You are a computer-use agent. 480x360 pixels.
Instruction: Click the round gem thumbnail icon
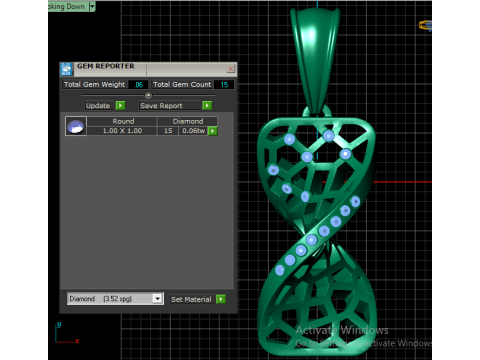click(76, 126)
